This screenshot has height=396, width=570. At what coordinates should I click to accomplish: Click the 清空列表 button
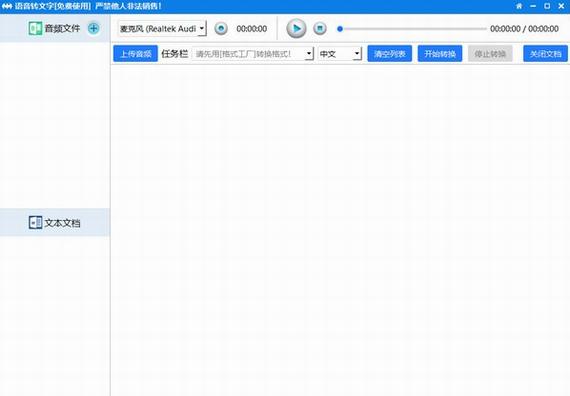(x=390, y=54)
